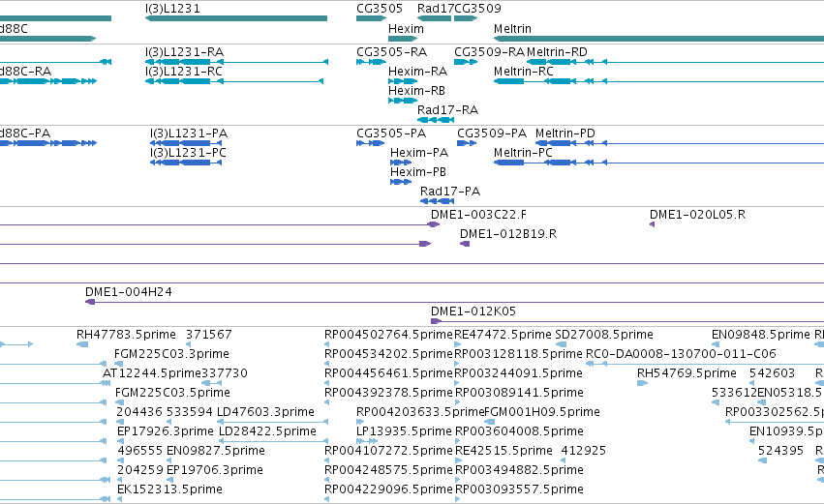Select the RH54769.5prime EST label
The width and height of the screenshot is (824, 504).
(687, 373)
